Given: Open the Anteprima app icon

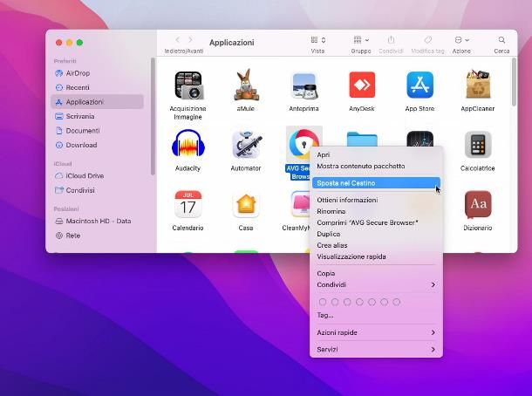Looking at the screenshot, I should [x=304, y=85].
